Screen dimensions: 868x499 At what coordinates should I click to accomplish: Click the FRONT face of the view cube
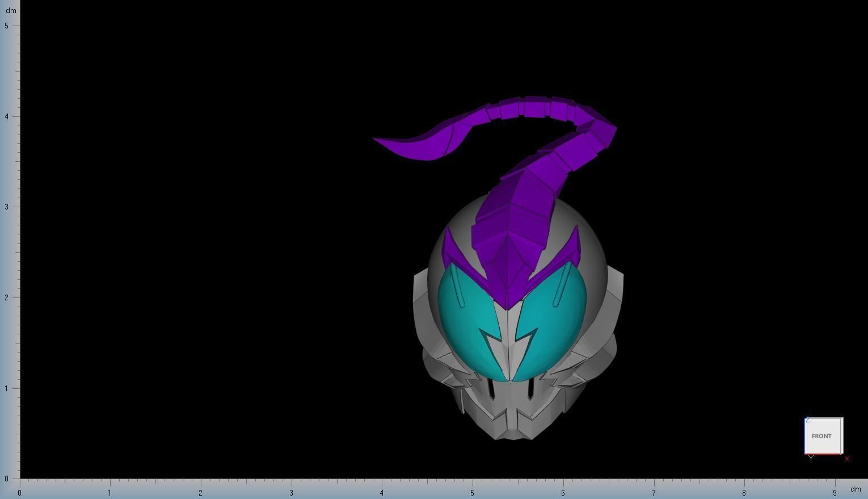tap(823, 436)
